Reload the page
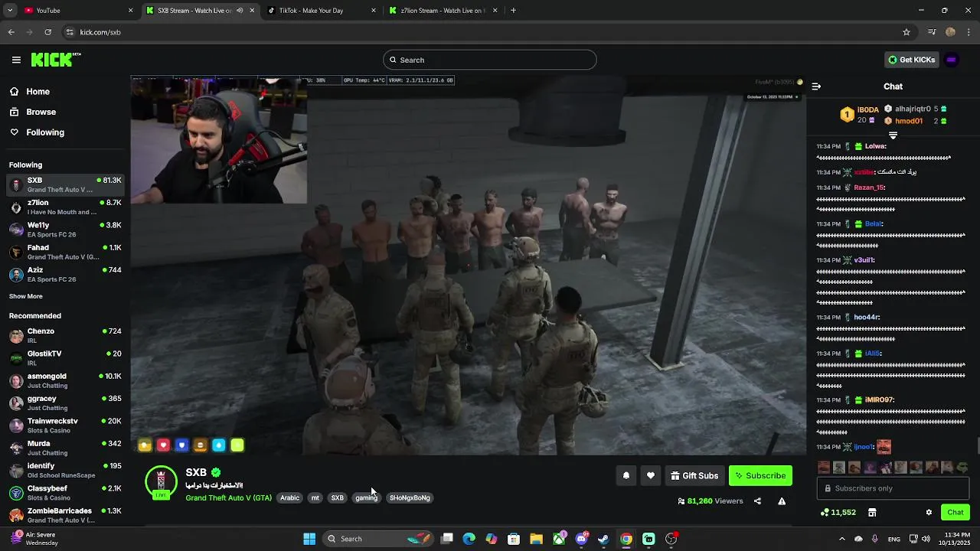980x551 pixels. click(x=47, y=32)
